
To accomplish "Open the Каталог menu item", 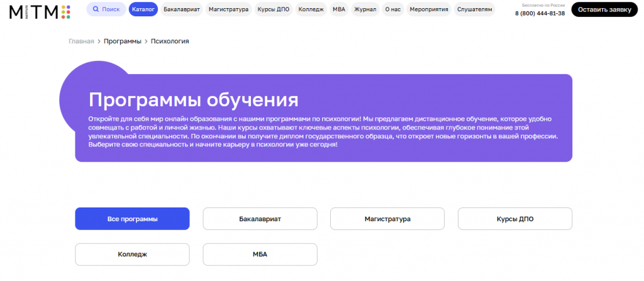I will click(143, 9).
